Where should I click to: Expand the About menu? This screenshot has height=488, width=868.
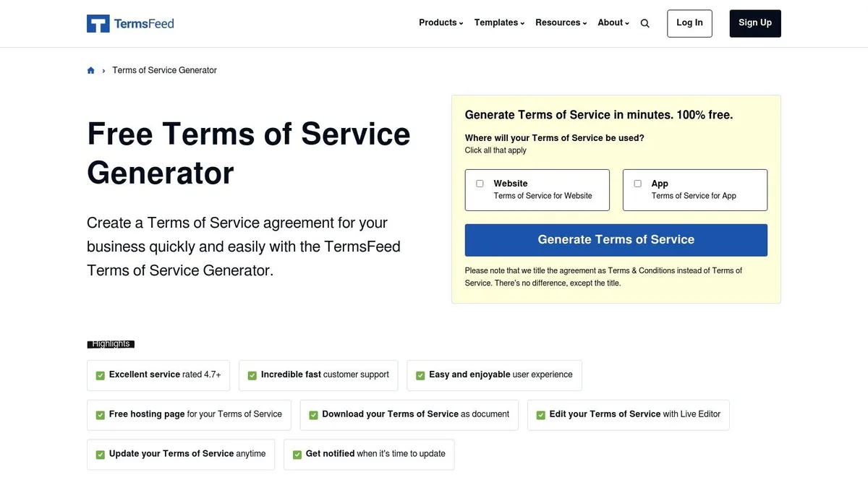pyautogui.click(x=613, y=22)
